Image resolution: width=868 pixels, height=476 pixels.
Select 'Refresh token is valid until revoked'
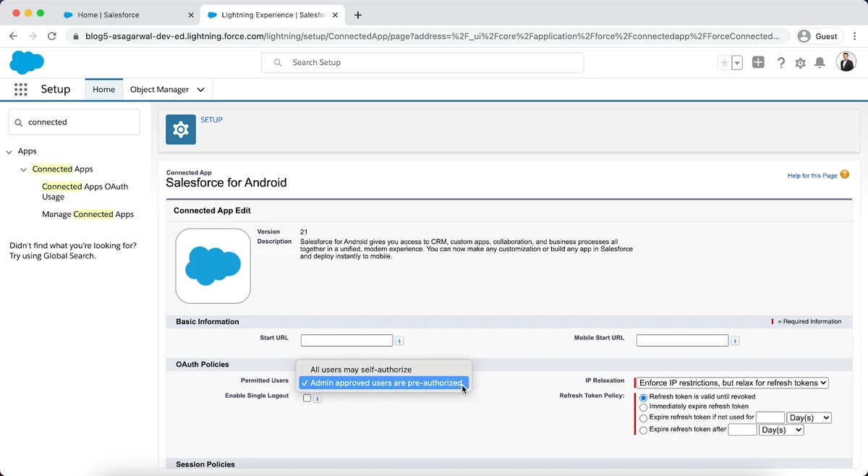pyautogui.click(x=643, y=397)
